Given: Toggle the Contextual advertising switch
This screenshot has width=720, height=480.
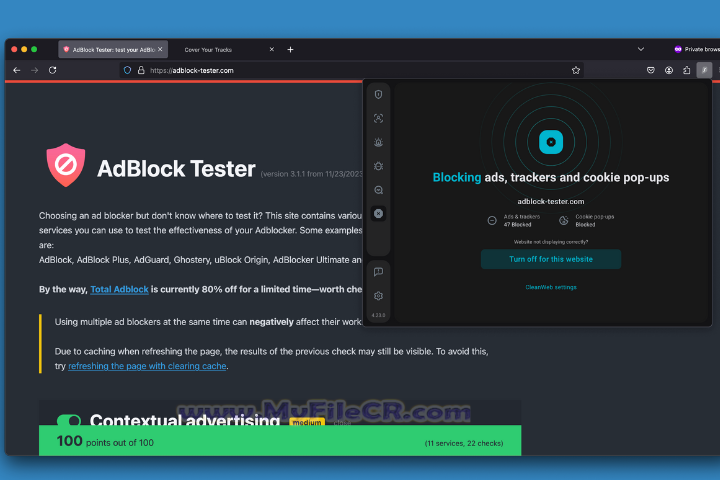Looking at the screenshot, I should pyautogui.click(x=69, y=419).
